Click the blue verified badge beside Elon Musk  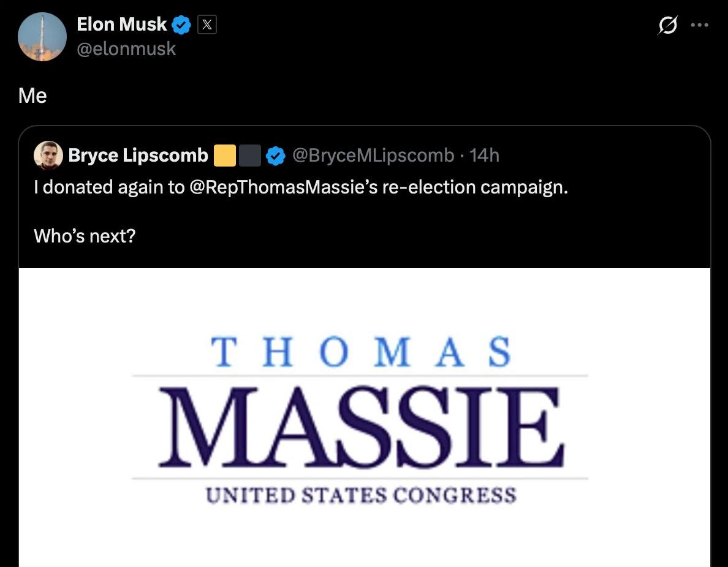point(181,25)
